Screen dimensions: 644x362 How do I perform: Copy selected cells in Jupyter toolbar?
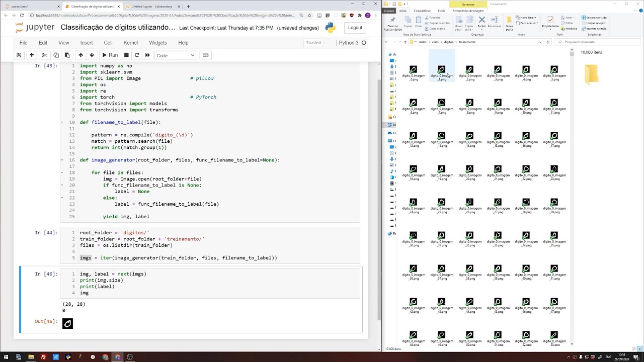(x=56, y=55)
